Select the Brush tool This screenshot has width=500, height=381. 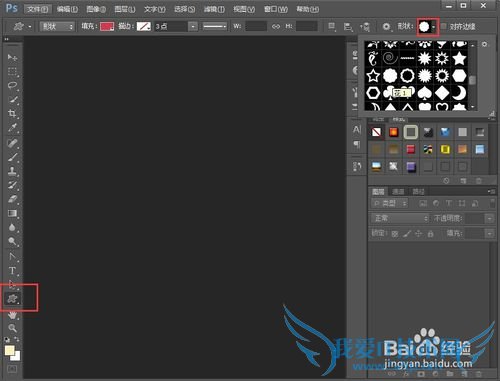(12, 157)
